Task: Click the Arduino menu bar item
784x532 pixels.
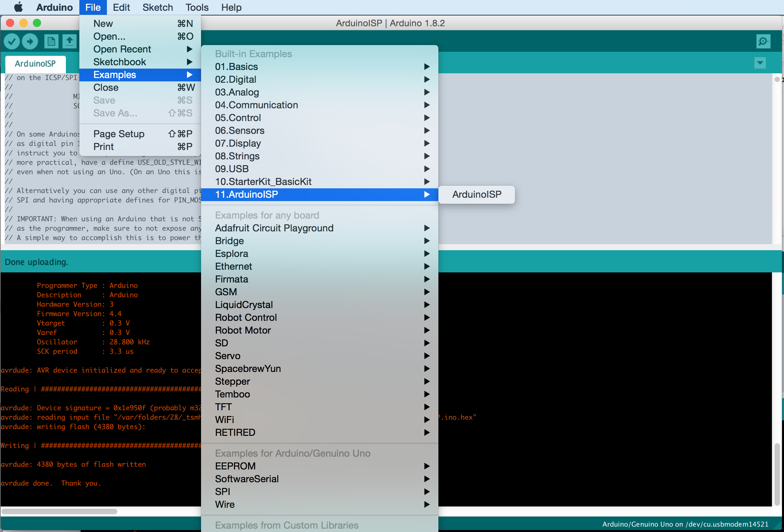Action: pyautogui.click(x=54, y=7)
